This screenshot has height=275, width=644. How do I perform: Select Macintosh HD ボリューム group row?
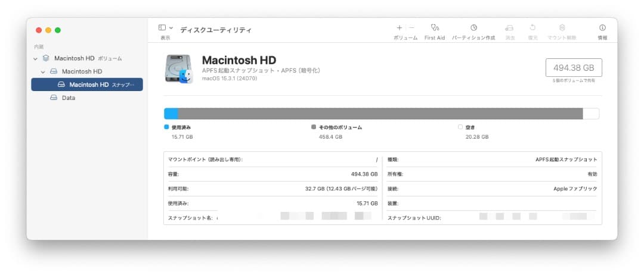point(87,58)
